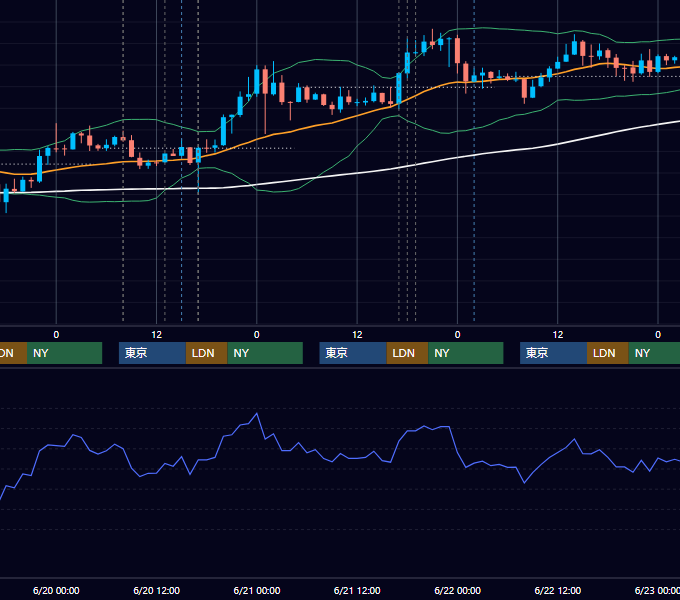680x600 pixels.
Task: Click the 6/21 00:00 time axis label
Action: coord(257,590)
